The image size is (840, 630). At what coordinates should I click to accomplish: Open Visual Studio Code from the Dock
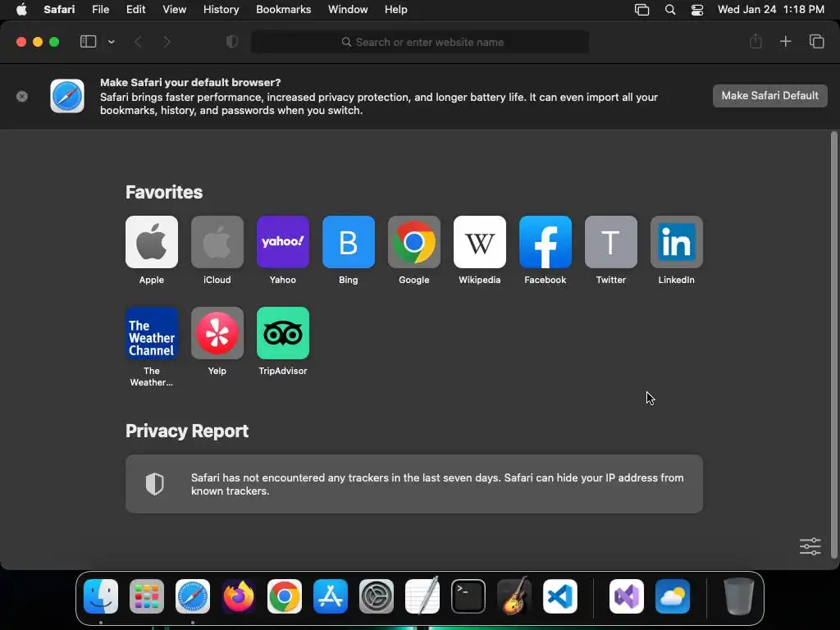559,596
